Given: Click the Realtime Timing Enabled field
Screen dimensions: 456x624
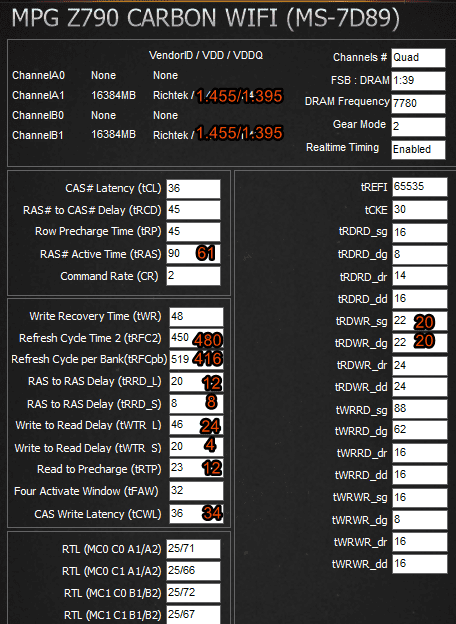Looking at the screenshot, I should (418, 150).
